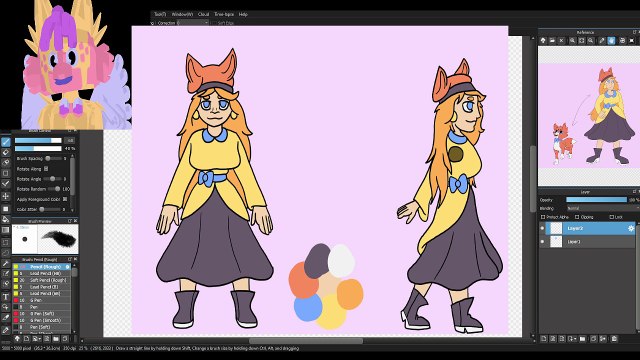640x360 pixels.
Task: Open the Window menu
Action: pyautogui.click(x=182, y=14)
